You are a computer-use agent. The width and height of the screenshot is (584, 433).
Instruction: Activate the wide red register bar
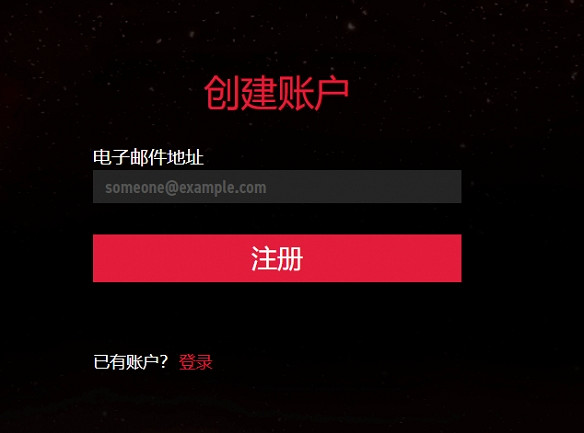pos(277,258)
